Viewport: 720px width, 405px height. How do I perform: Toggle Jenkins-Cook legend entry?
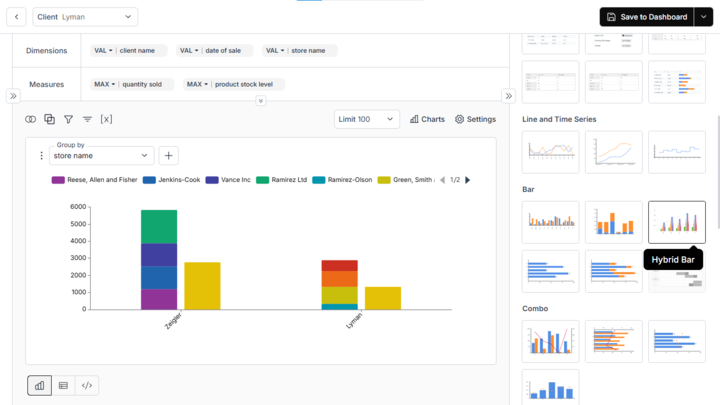click(x=171, y=180)
